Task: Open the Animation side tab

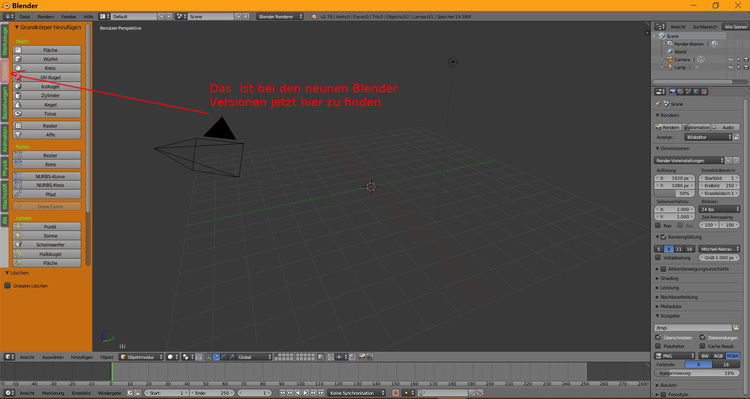Action: [4, 139]
